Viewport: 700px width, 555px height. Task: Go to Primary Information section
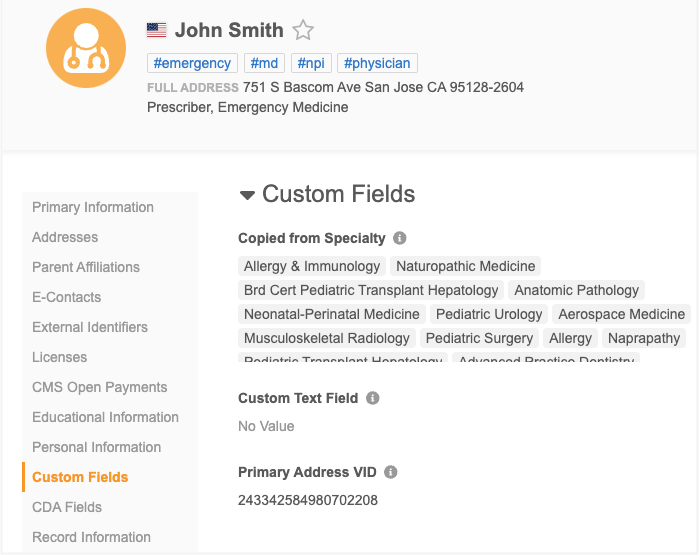pos(93,207)
